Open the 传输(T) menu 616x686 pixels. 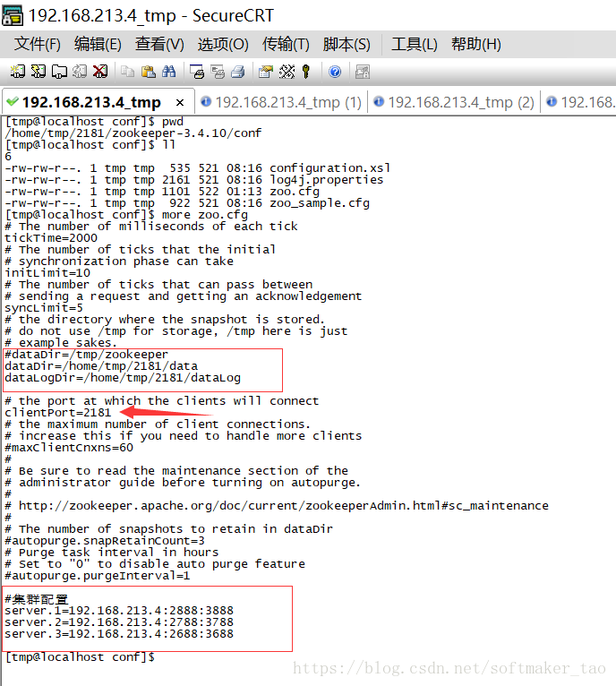point(286,44)
